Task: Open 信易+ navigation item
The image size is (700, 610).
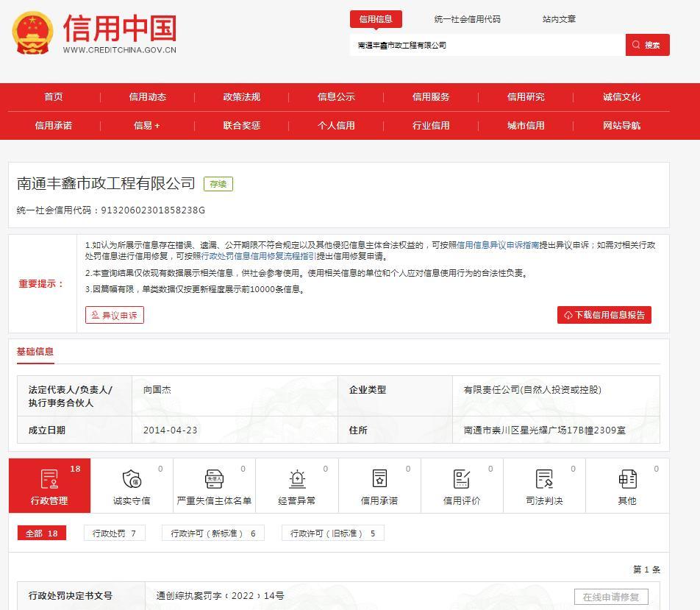Action: 147,126
